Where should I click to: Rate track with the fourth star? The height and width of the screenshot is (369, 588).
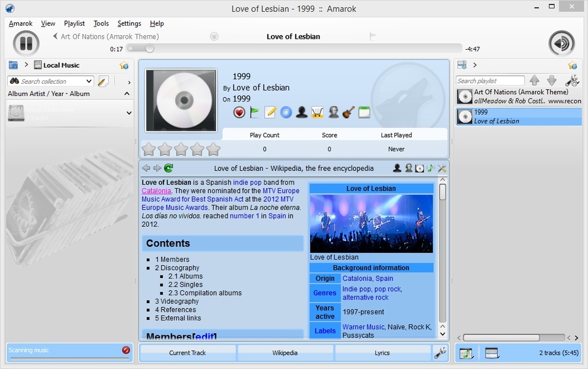(x=197, y=149)
